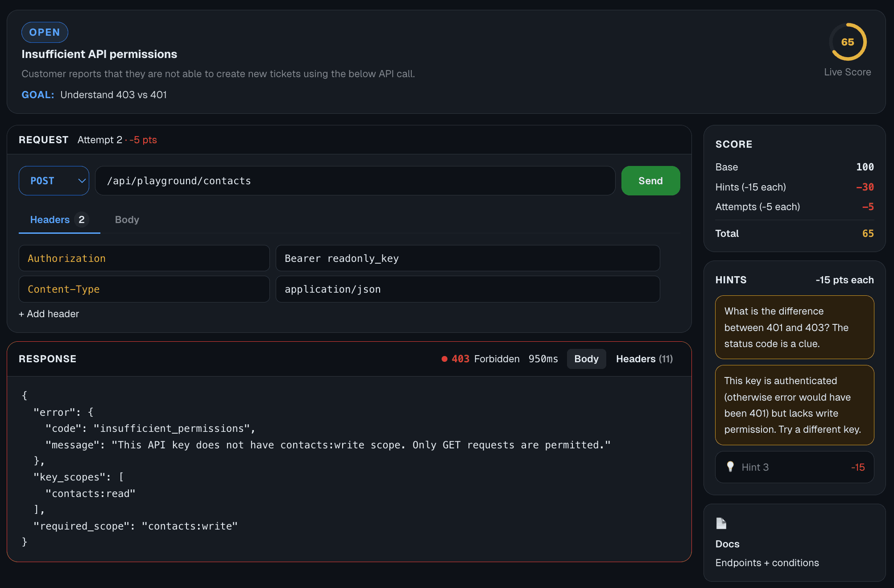
Task: Click the Live Score progress ring
Action: pyautogui.click(x=847, y=42)
